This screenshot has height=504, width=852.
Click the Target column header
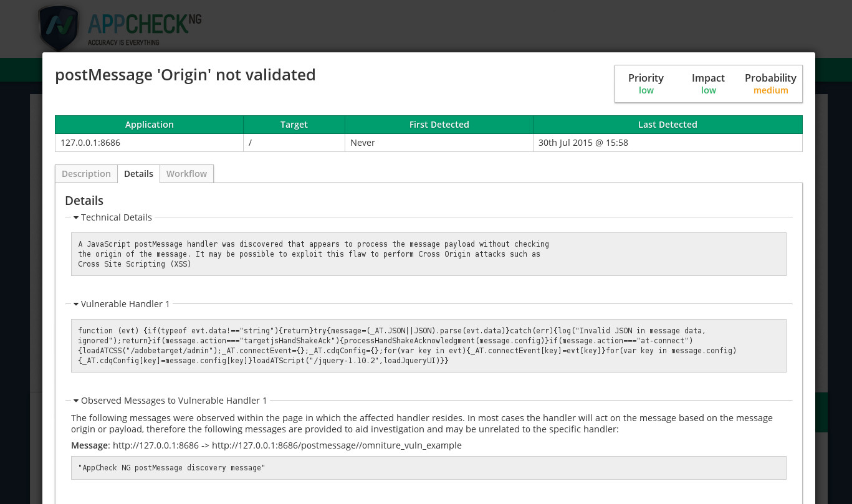coord(294,125)
